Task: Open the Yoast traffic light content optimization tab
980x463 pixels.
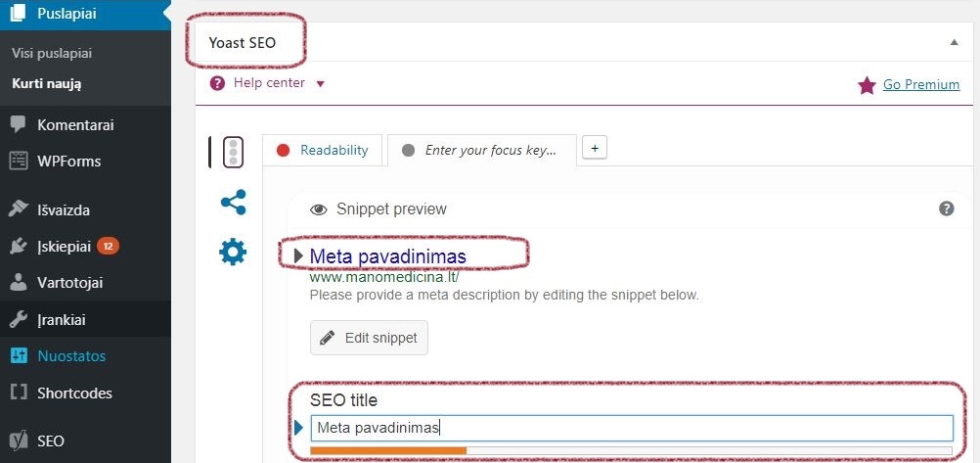Action: coord(233,152)
